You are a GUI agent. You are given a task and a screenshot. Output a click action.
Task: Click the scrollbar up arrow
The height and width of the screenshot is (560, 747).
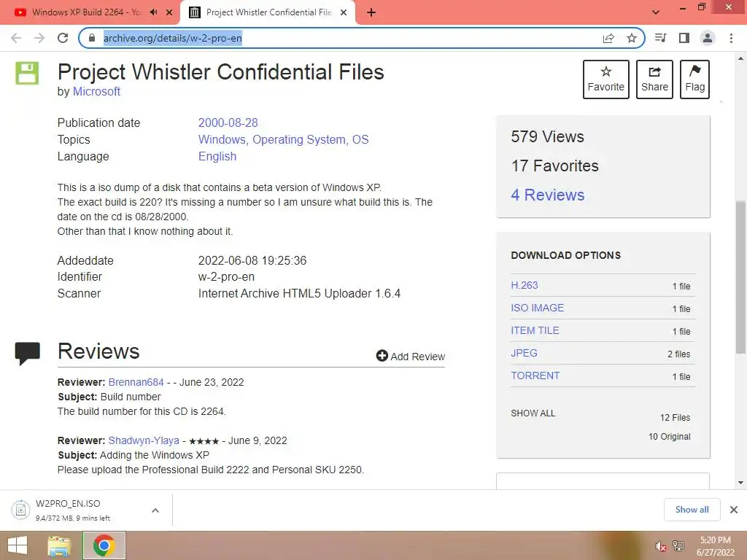pyautogui.click(x=740, y=58)
